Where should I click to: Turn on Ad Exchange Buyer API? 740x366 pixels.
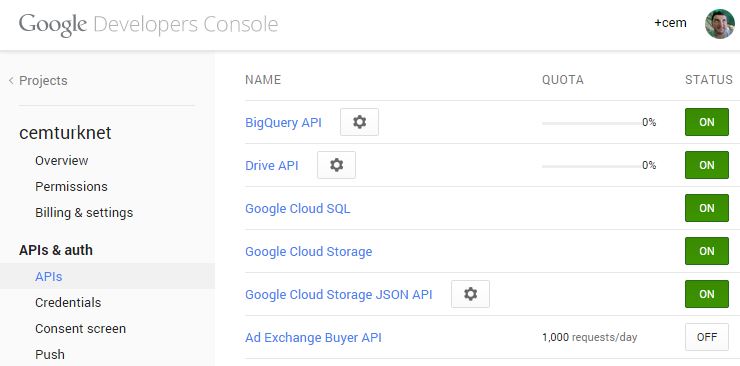[706, 337]
